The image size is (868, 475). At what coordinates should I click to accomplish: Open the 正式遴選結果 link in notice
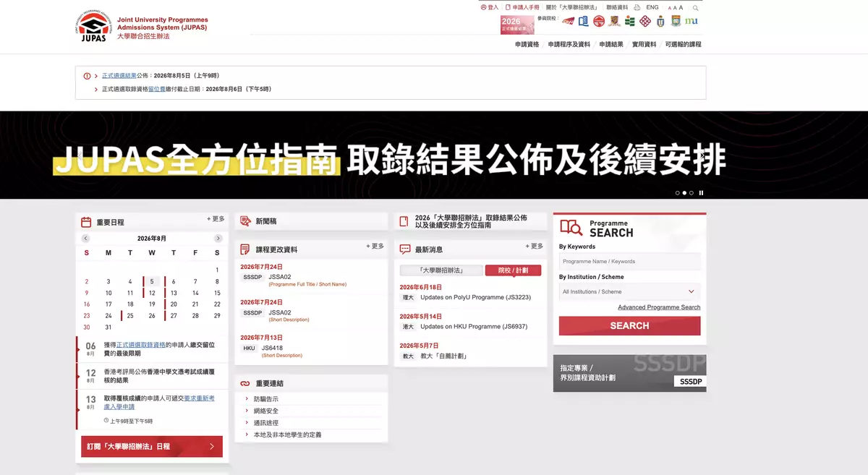click(x=119, y=76)
